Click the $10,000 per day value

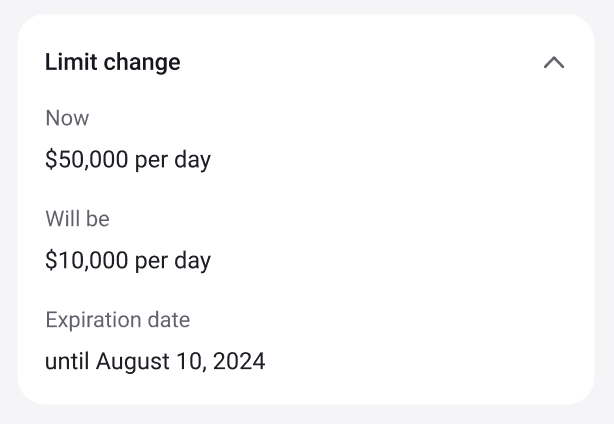tap(128, 261)
